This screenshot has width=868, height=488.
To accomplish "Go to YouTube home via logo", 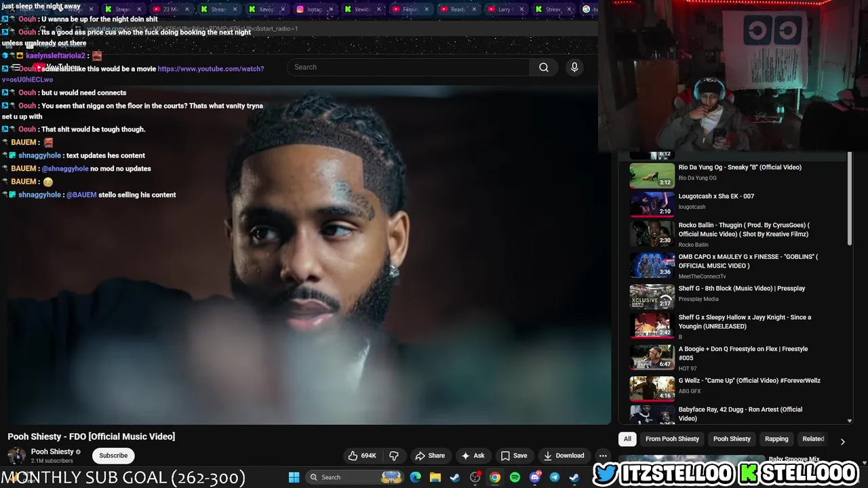I will click(x=53, y=67).
